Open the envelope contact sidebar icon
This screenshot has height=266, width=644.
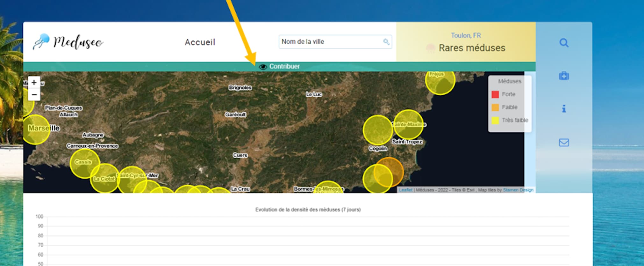(564, 142)
